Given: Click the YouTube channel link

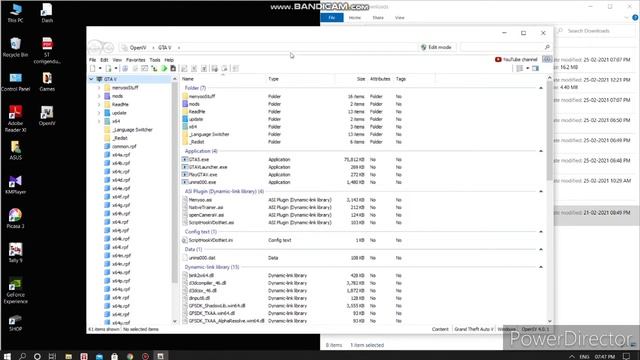Looking at the screenshot, I should pos(516,60).
